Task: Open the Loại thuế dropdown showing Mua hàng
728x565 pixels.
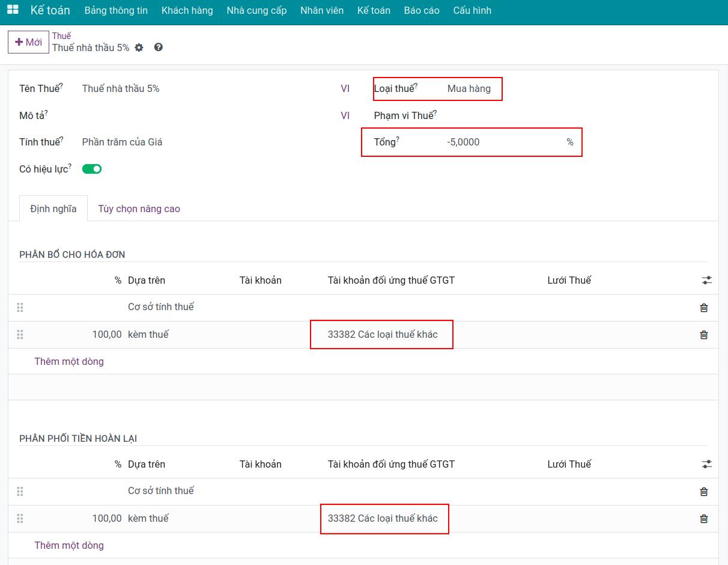Action: click(x=469, y=89)
